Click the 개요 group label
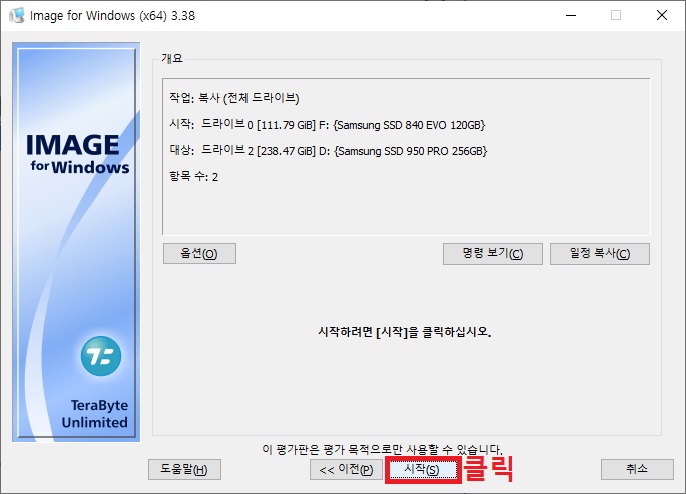 pyautogui.click(x=172, y=59)
